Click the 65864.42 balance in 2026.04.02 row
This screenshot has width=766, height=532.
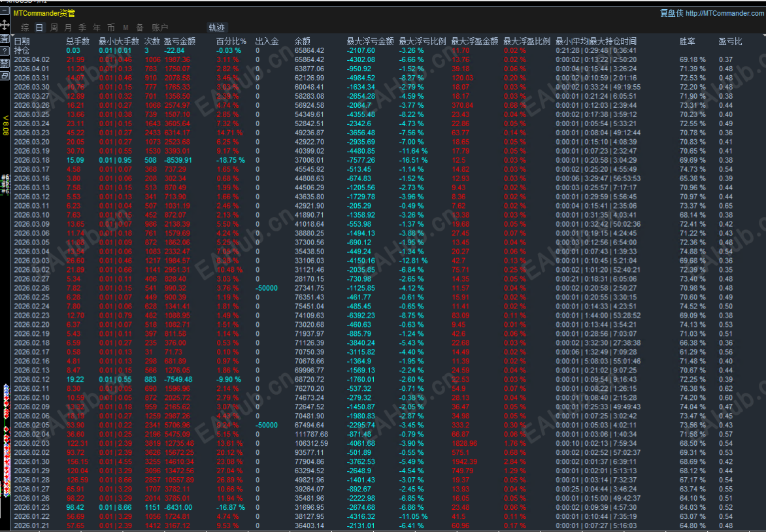coord(309,59)
